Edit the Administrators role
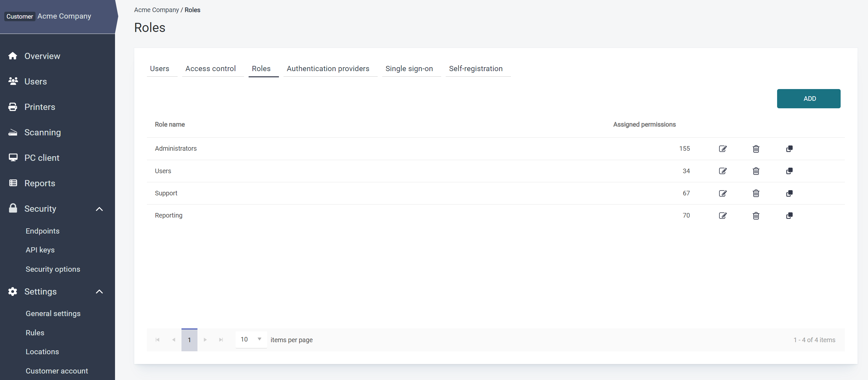The image size is (868, 380). click(x=722, y=149)
